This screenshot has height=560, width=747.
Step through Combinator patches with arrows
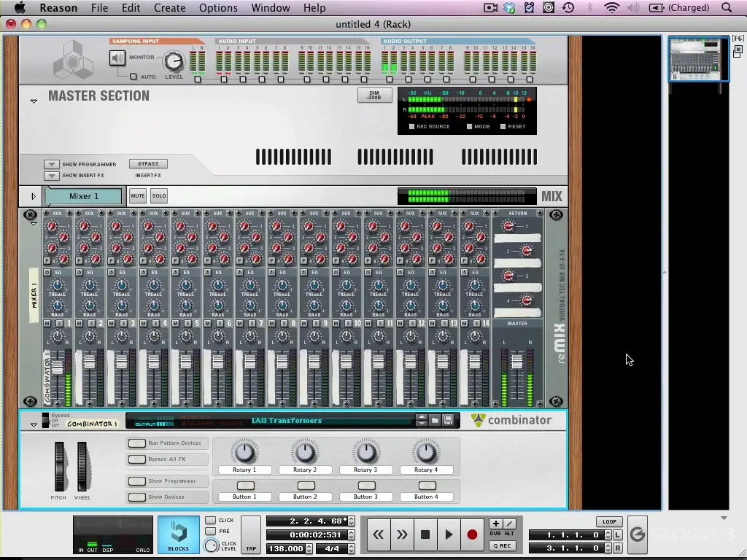coord(422,421)
